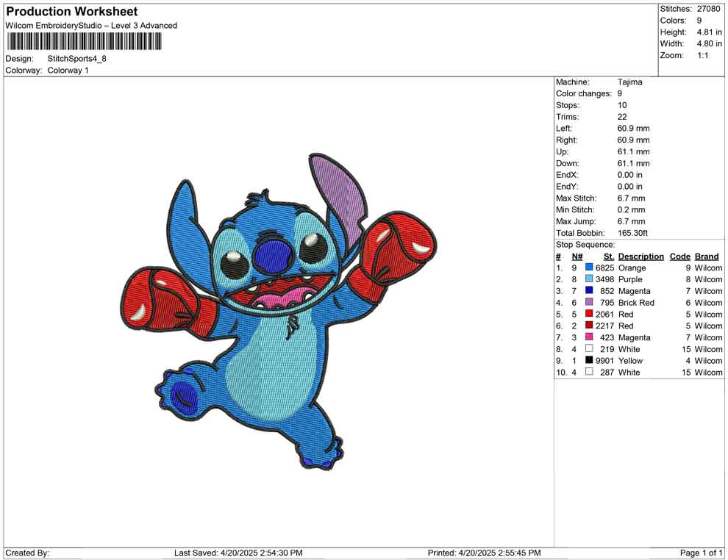Click the blue swatch for stop 1
This screenshot has height=560, width=728.
[589, 268]
